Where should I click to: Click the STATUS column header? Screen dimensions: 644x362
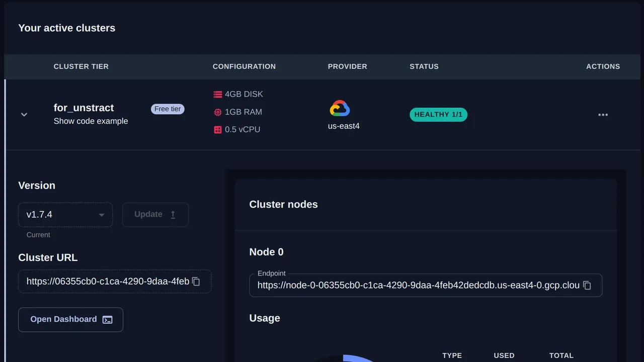pyautogui.click(x=424, y=66)
